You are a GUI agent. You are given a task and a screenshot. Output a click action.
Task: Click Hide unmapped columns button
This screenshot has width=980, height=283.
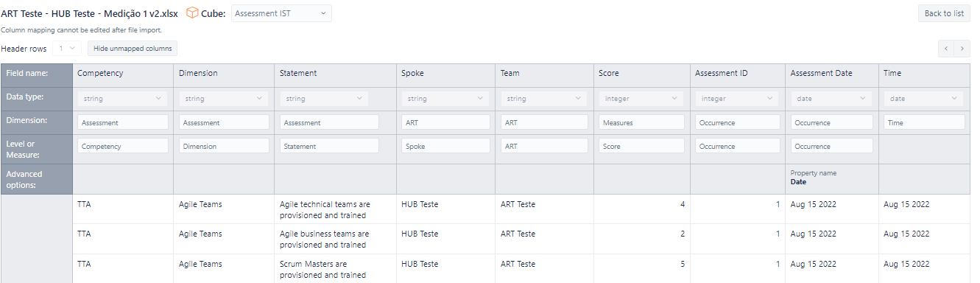click(x=133, y=49)
